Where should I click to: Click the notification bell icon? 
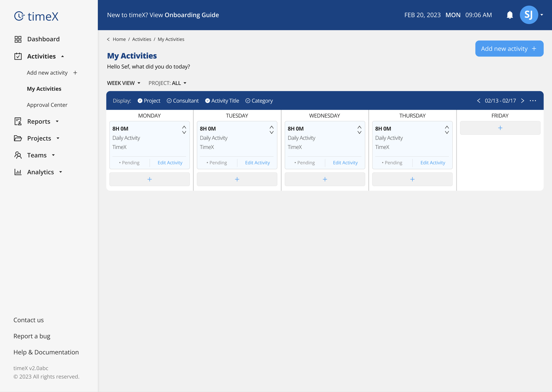509,15
